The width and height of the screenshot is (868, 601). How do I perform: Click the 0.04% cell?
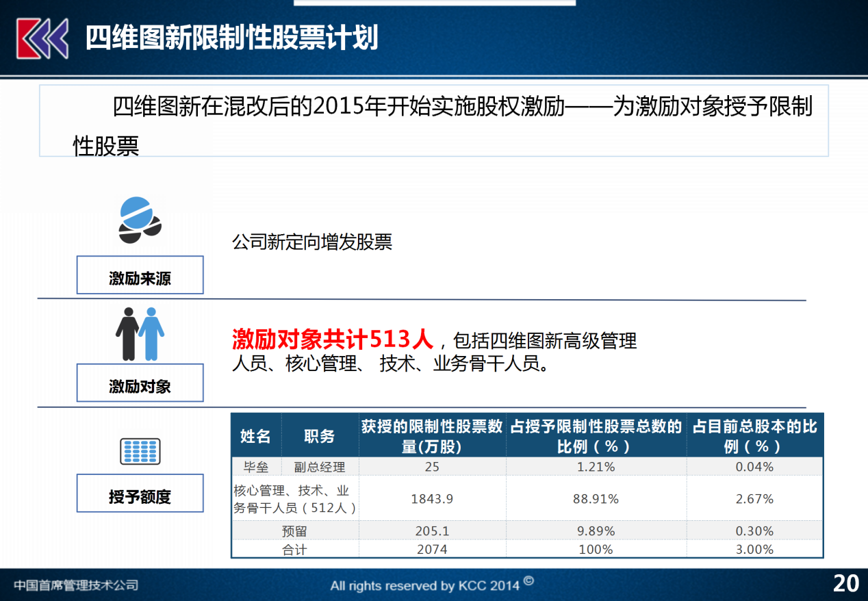(x=754, y=467)
